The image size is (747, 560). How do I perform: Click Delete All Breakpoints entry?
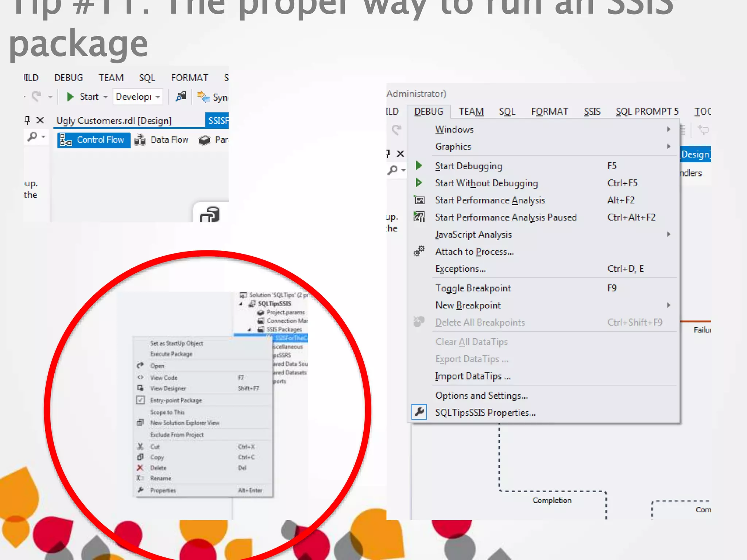tap(543, 323)
